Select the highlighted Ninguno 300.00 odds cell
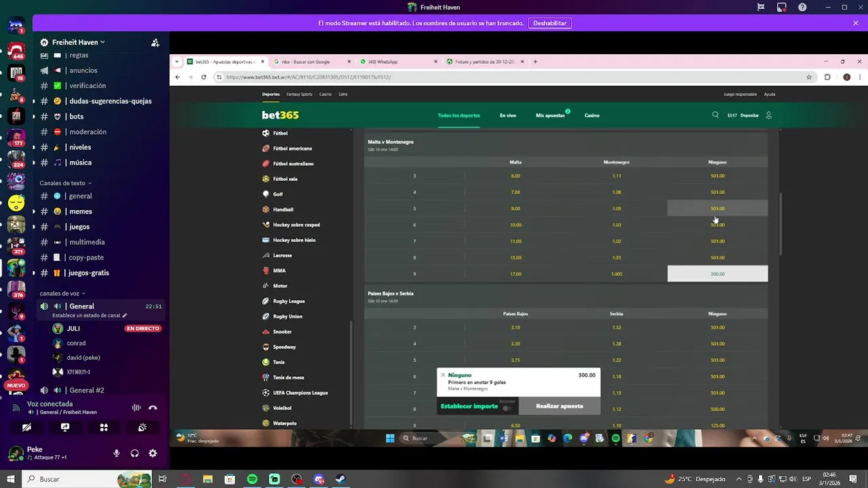The width and height of the screenshot is (868, 488). click(717, 274)
